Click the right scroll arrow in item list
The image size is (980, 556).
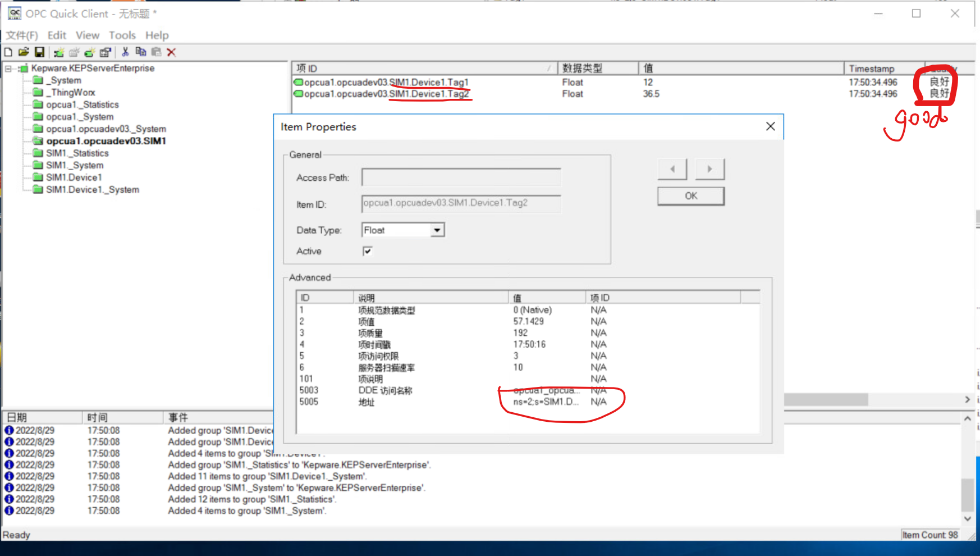click(967, 399)
